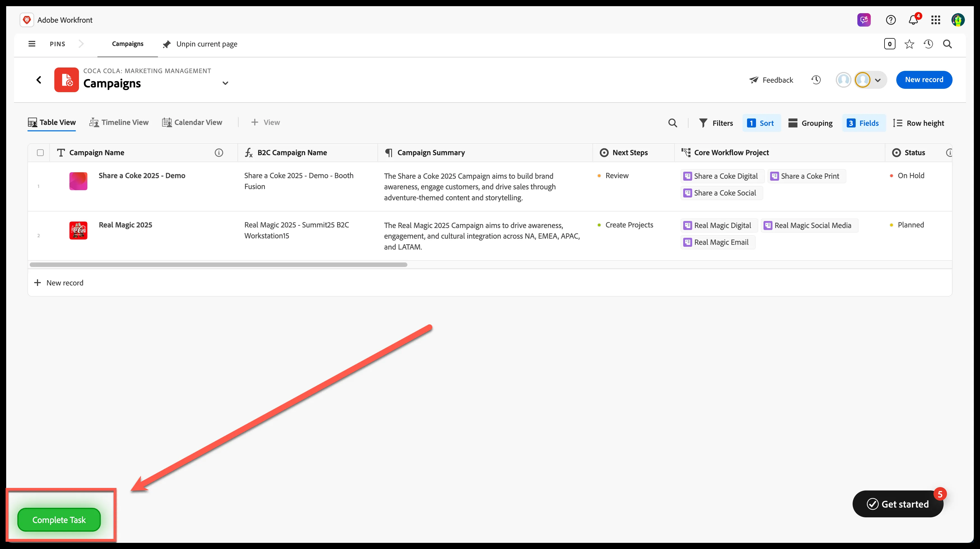Screen dimensions: 980x549
Task: Open the Grouping options
Action: pos(810,123)
